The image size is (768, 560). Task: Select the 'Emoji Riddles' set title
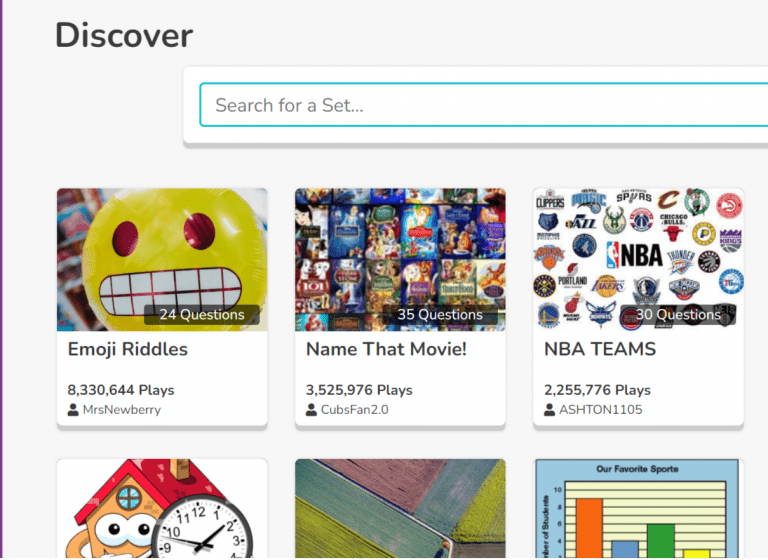[x=128, y=349]
